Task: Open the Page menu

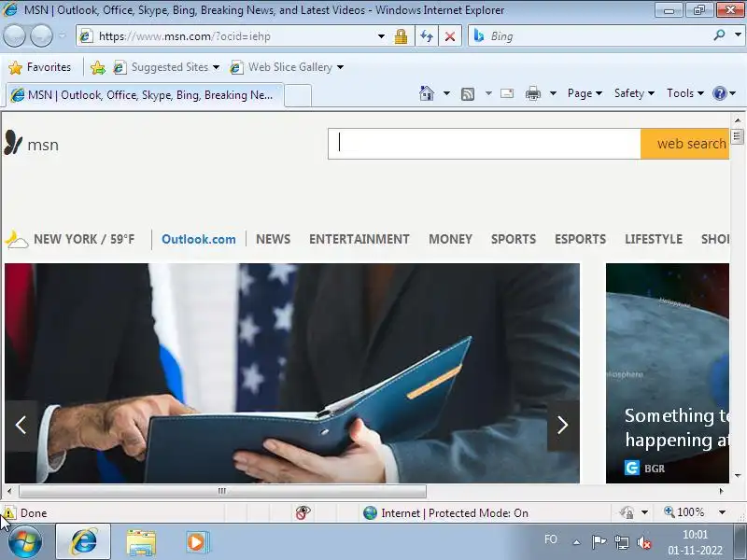Action: (x=585, y=93)
